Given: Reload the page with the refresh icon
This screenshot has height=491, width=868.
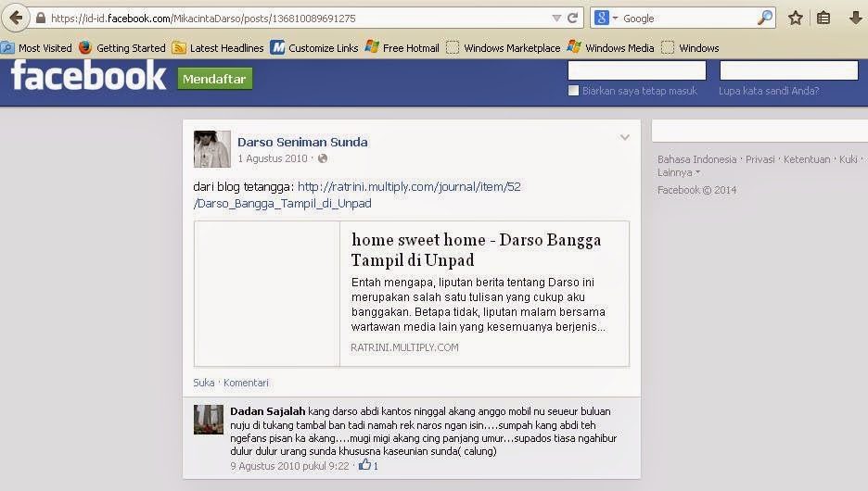Looking at the screenshot, I should tap(572, 19).
